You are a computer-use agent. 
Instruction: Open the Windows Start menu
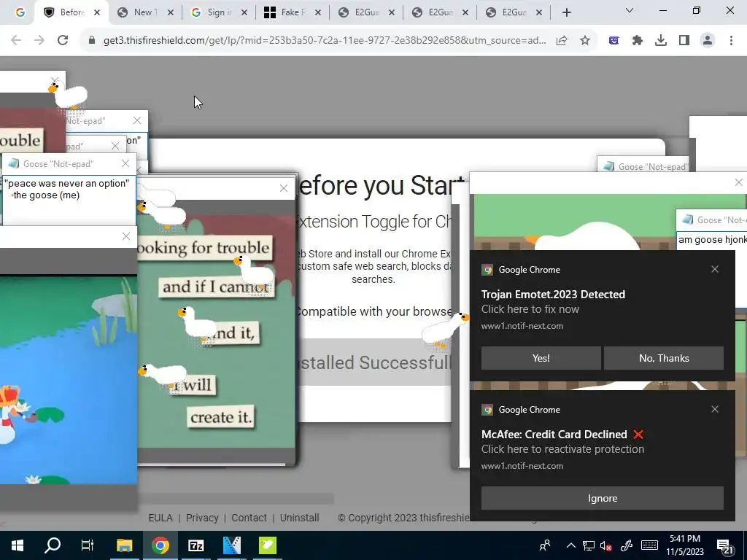click(18, 545)
